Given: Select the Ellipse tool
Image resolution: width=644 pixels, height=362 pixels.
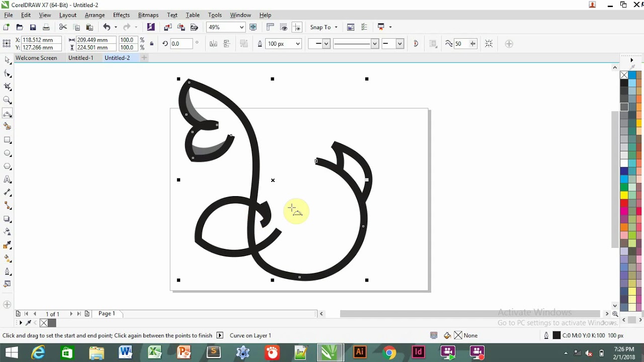Looking at the screenshot, I should tap(8, 153).
